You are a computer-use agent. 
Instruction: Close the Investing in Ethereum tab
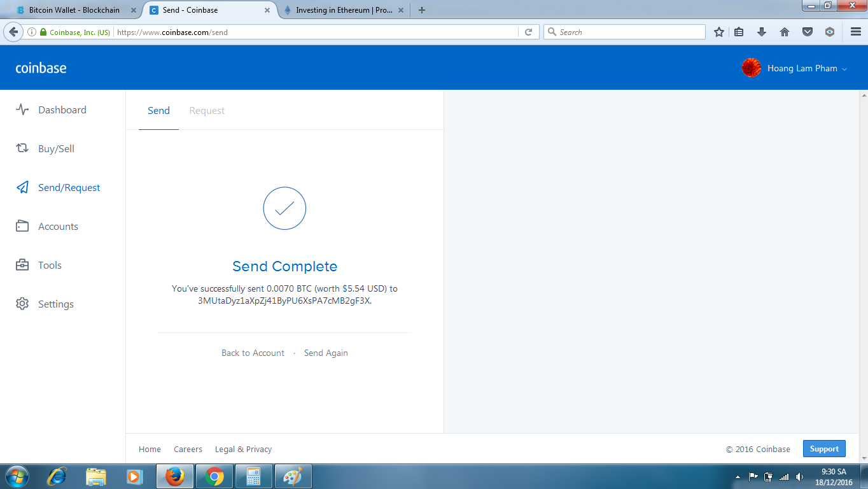402,10
